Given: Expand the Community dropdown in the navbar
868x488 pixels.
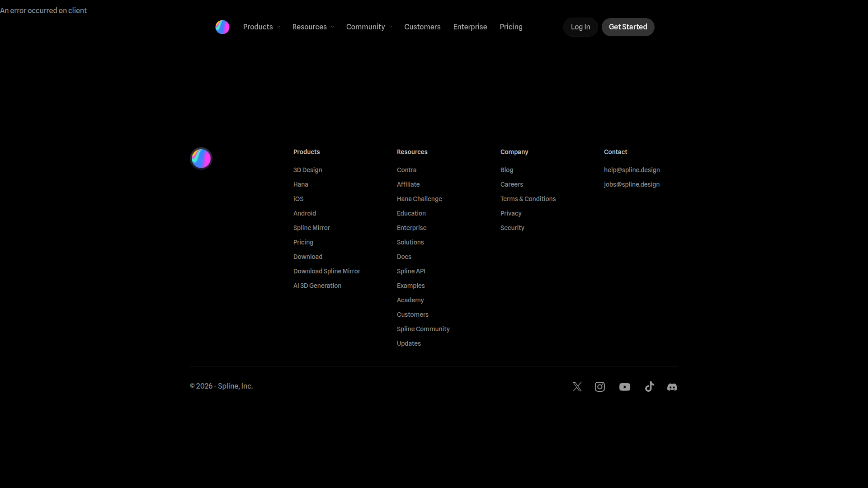Looking at the screenshot, I should point(369,27).
